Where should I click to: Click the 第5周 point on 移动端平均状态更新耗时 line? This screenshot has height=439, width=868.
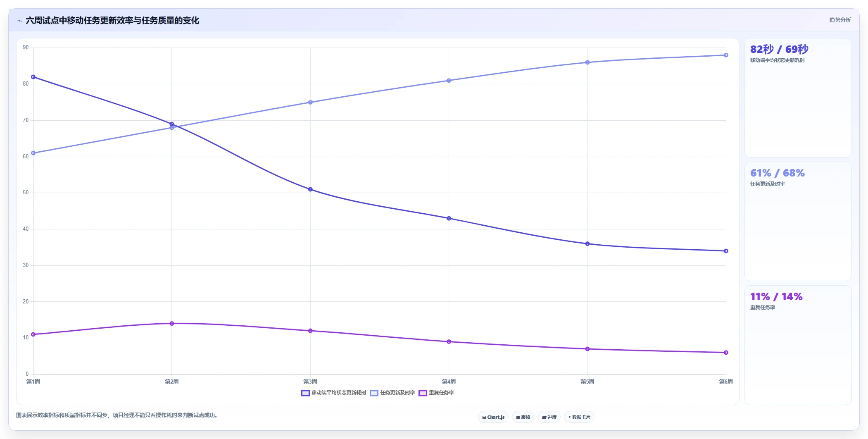pyautogui.click(x=587, y=244)
